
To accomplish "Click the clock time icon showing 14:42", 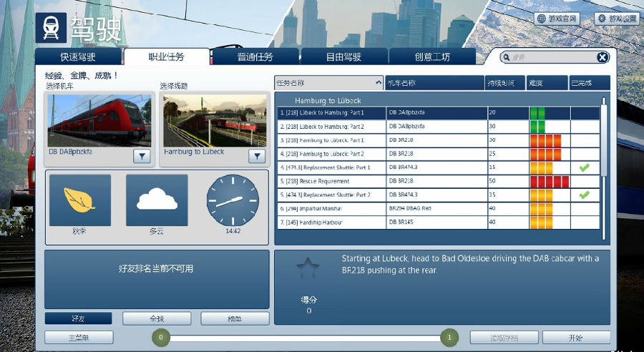I will coord(233,200).
